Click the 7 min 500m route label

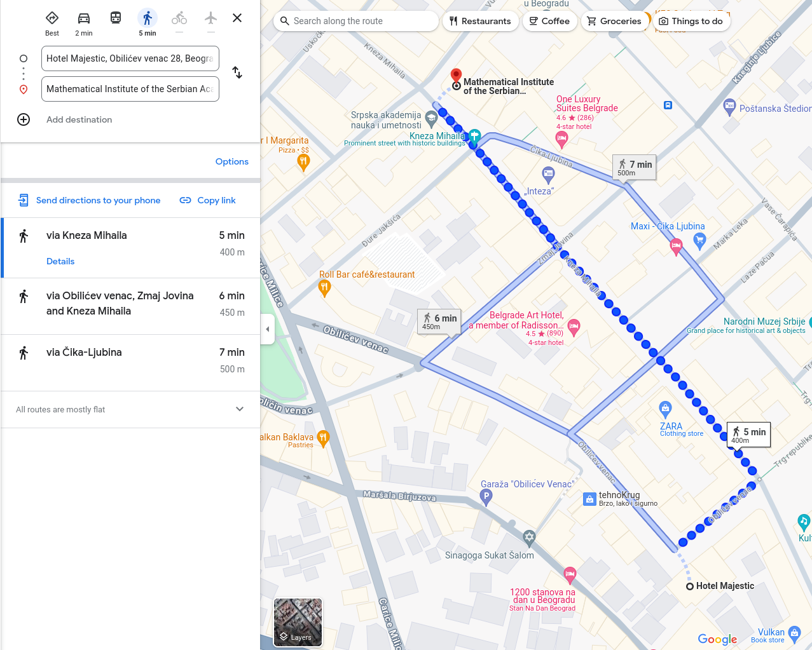coord(635,168)
